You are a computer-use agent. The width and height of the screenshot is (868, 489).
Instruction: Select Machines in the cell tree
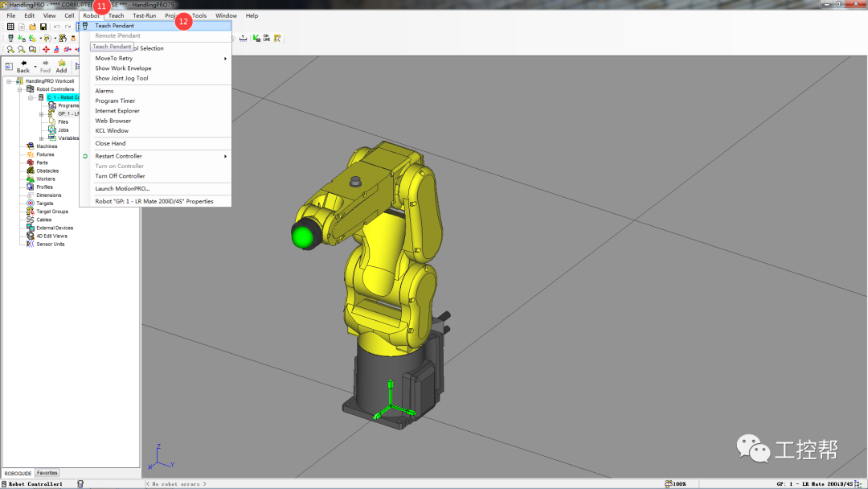pos(47,146)
